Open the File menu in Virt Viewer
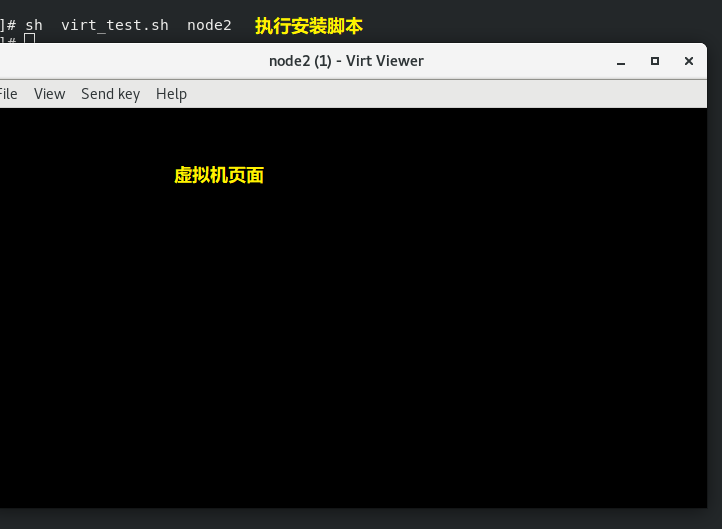 (x=8, y=94)
